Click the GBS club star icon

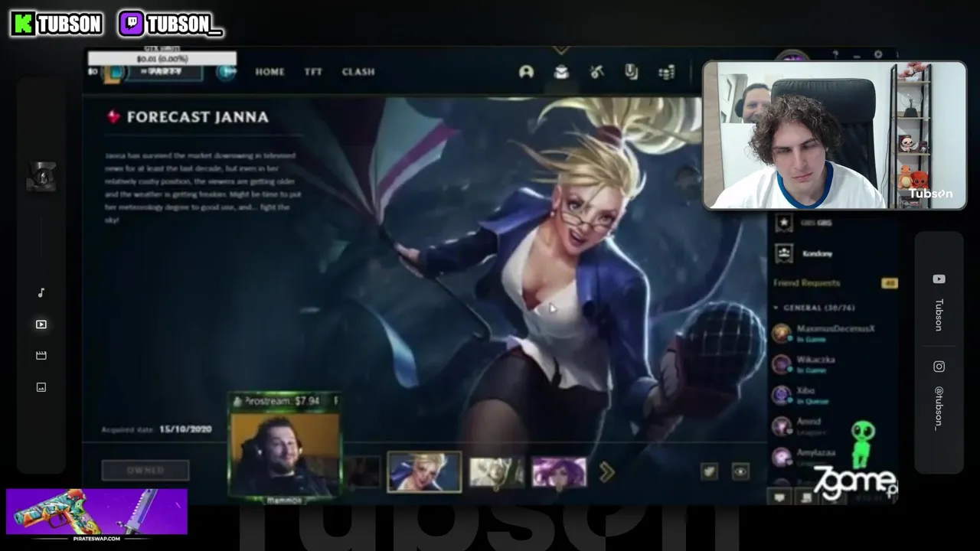[783, 223]
